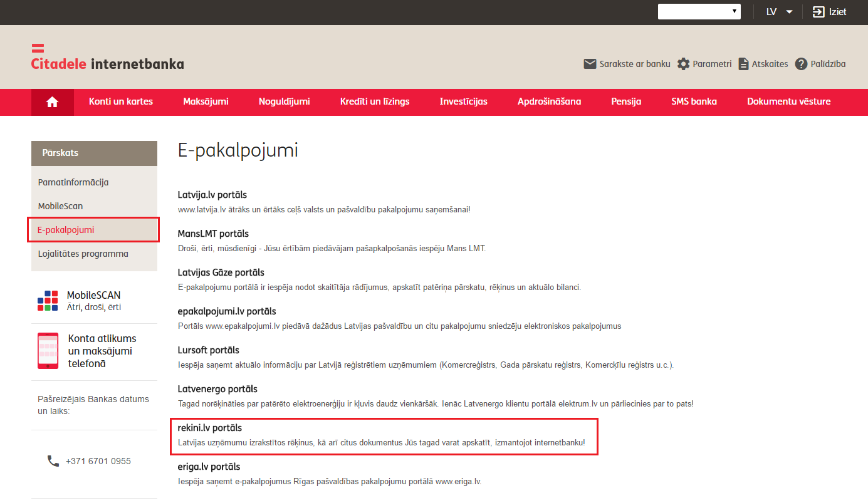Open the Kredīti un līzings menu

[375, 101]
